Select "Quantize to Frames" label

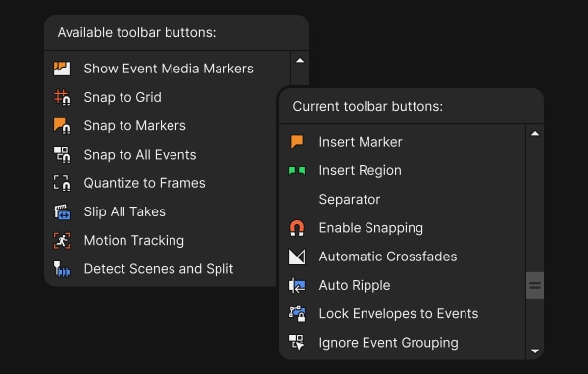pyautogui.click(x=145, y=183)
